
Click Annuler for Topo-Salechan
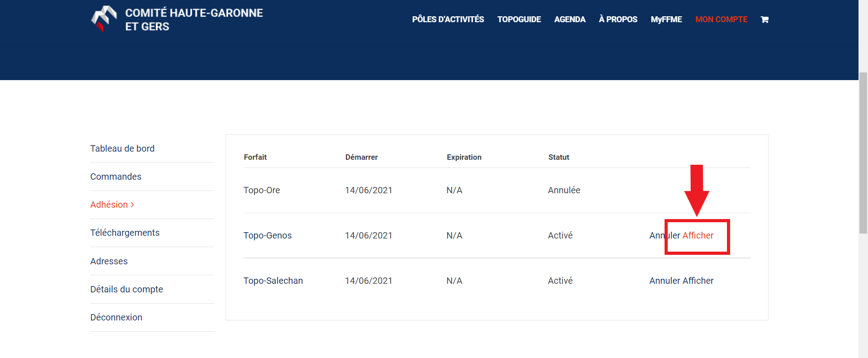tap(665, 281)
